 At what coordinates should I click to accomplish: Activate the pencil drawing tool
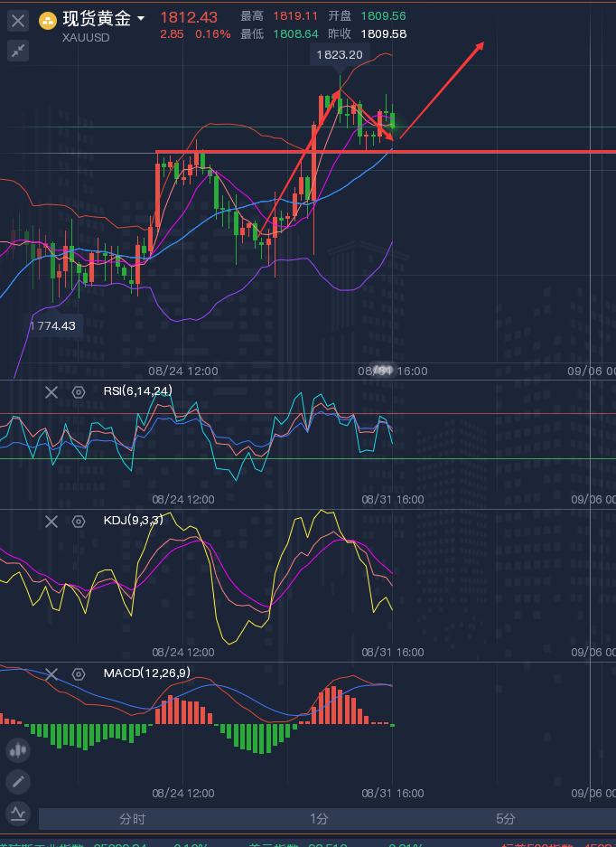coord(18,781)
